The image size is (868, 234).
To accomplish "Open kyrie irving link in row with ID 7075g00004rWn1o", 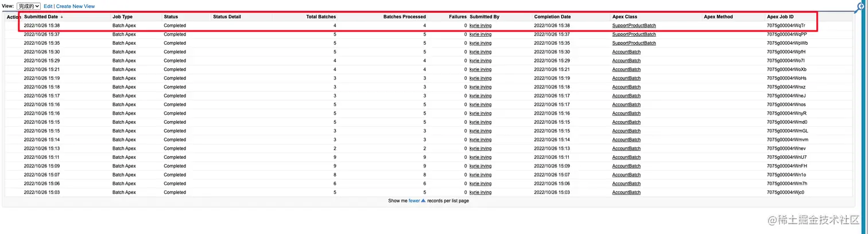I will (480, 175).
